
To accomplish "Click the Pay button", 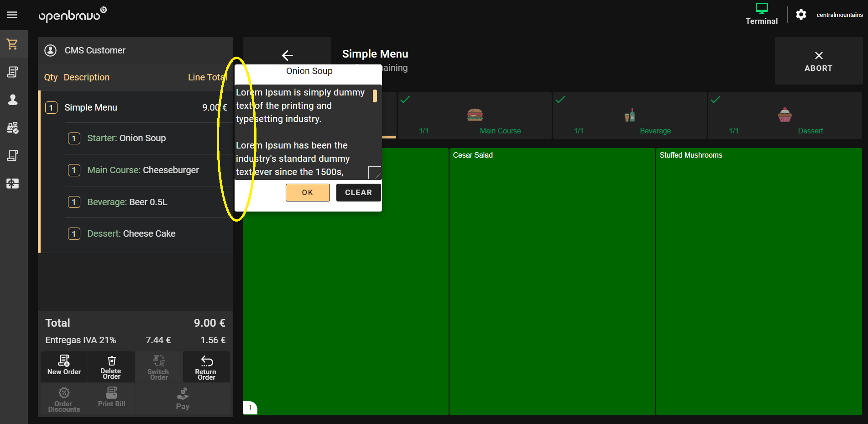I will point(183,399).
